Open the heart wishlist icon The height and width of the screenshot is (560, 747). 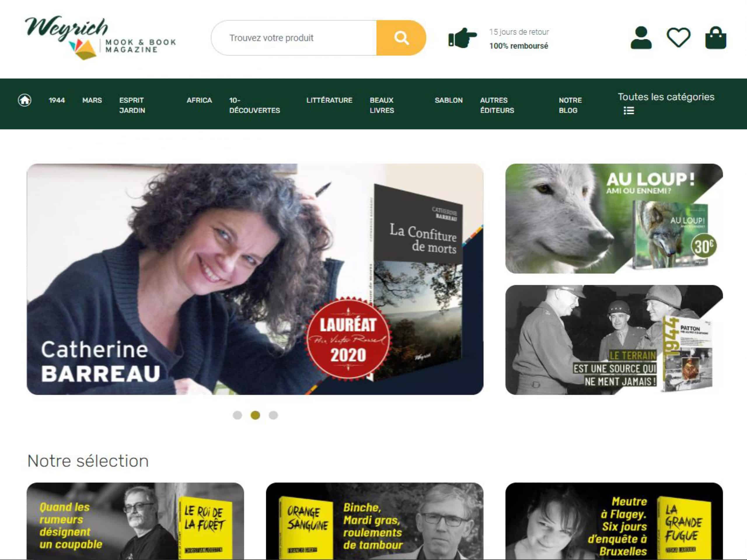click(678, 37)
